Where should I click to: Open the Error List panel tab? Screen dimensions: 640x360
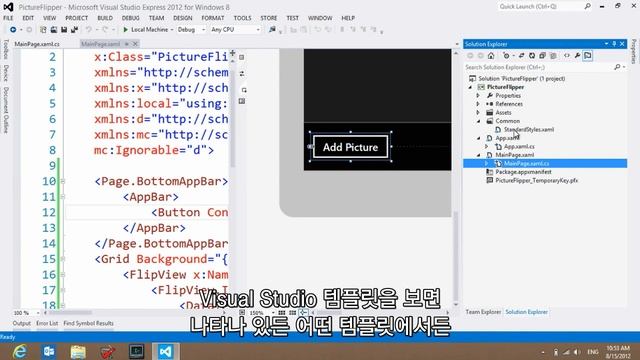pyautogui.click(x=47, y=323)
